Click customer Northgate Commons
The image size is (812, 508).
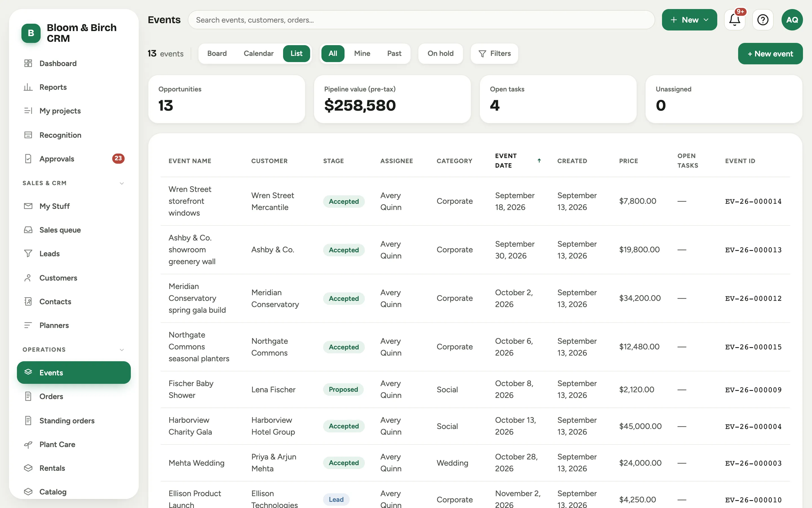point(270,347)
